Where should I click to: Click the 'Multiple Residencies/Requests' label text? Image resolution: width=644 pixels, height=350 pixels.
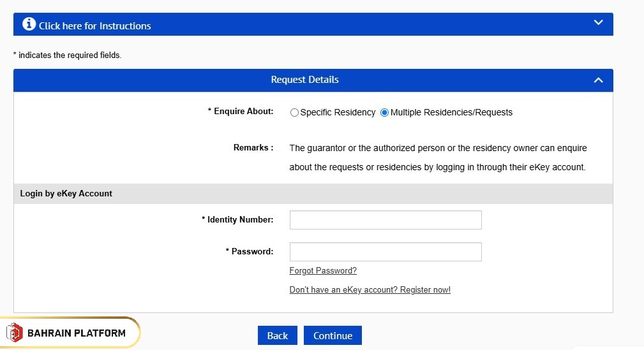451,112
